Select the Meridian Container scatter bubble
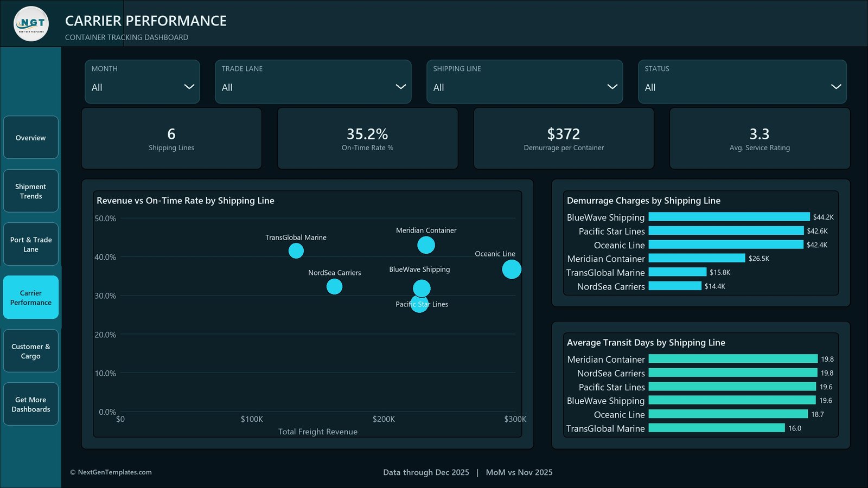 pyautogui.click(x=426, y=245)
